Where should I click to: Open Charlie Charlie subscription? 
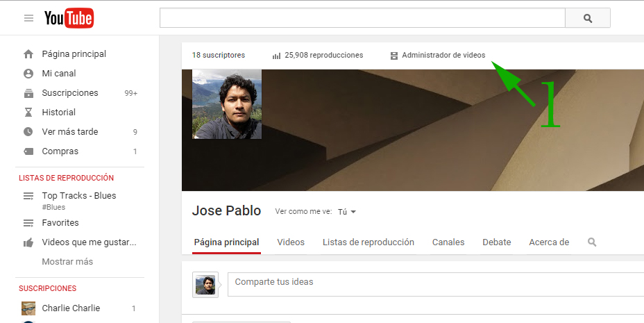click(x=71, y=308)
